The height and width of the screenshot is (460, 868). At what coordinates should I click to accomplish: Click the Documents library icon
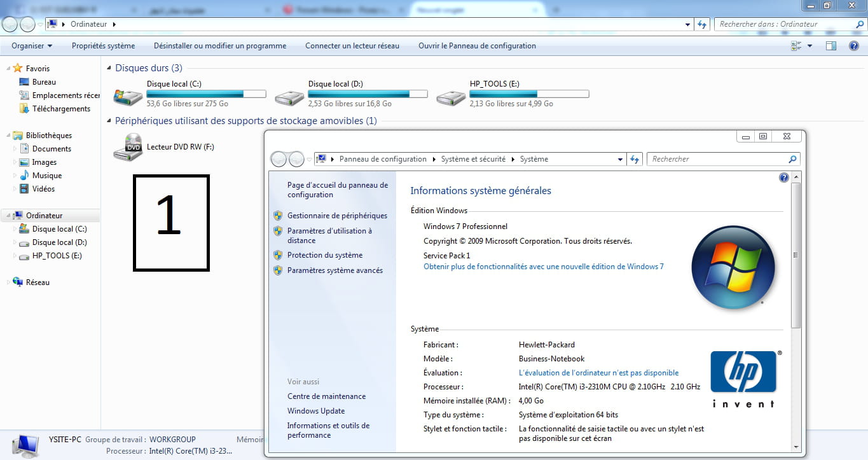24,148
